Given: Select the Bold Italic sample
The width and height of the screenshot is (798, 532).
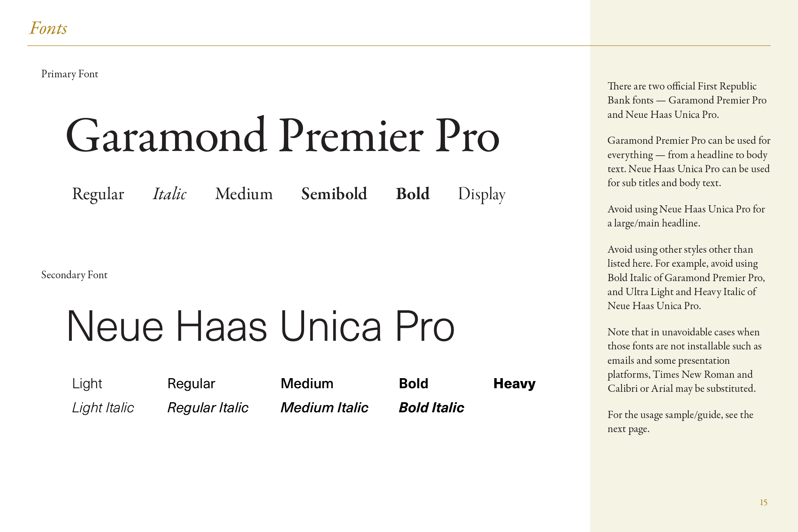Looking at the screenshot, I should [x=431, y=408].
